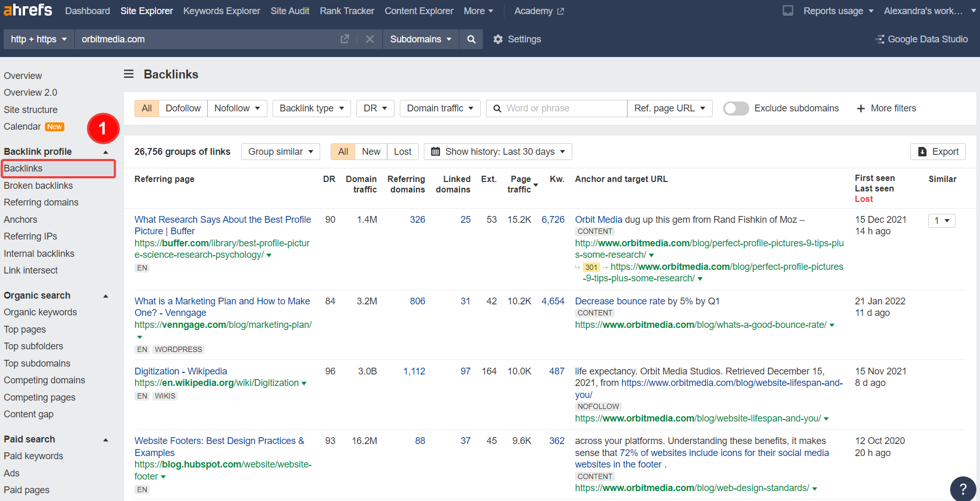Open Link intersect in sidebar
This screenshot has width=980, height=501.
coord(30,270)
